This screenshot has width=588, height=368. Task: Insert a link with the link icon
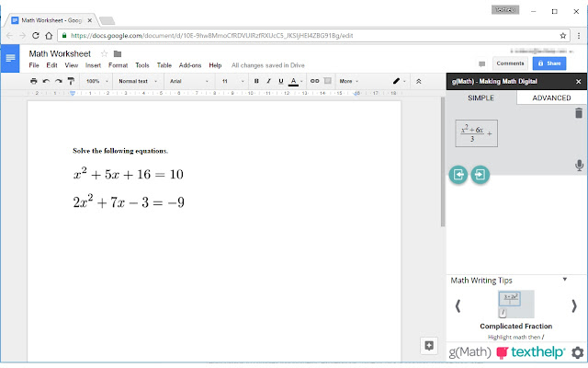click(x=314, y=81)
